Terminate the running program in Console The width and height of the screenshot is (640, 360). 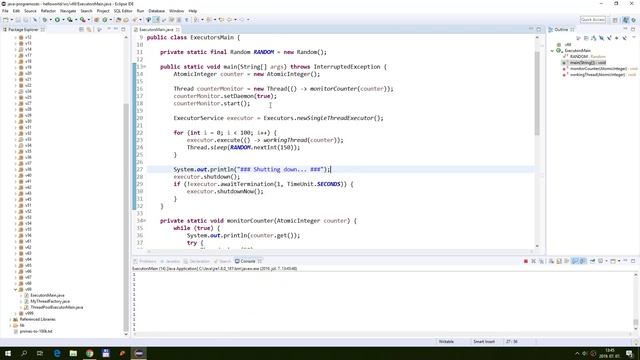[x=526, y=261]
